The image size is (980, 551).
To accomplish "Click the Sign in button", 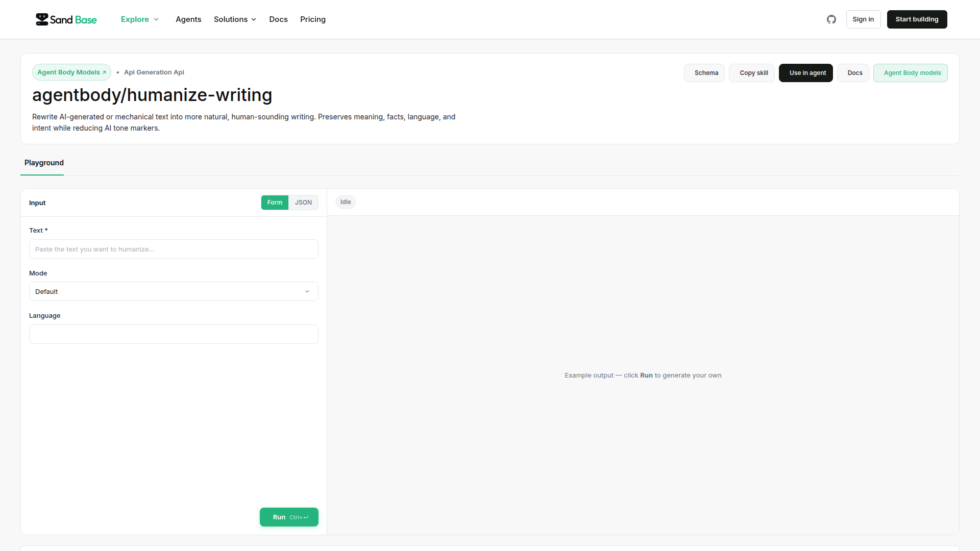I will click(863, 19).
